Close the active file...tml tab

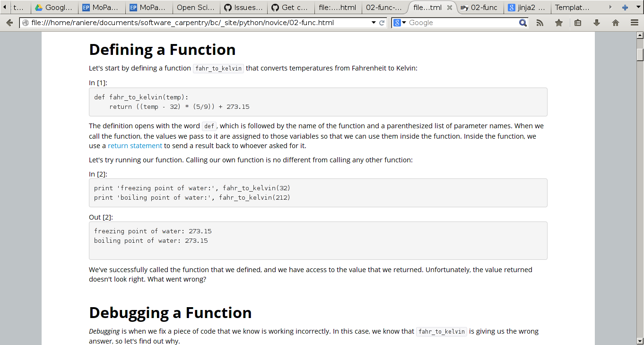tap(450, 8)
